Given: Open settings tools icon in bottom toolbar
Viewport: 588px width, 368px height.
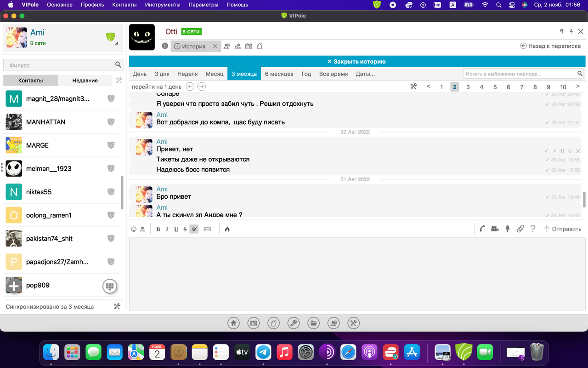Looking at the screenshot, I should click(x=353, y=323).
